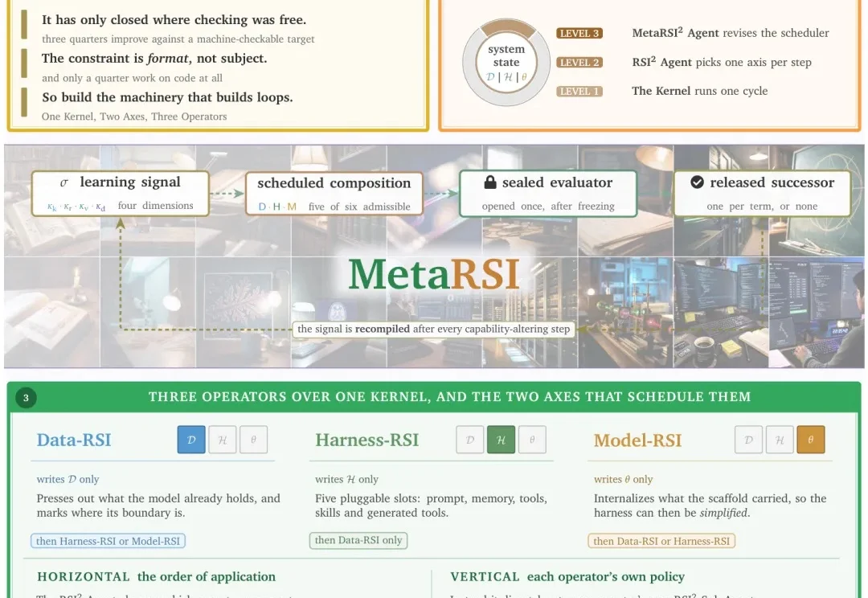The width and height of the screenshot is (868, 598).
Task: Click the Harness-RSI heading
Action: click(367, 440)
